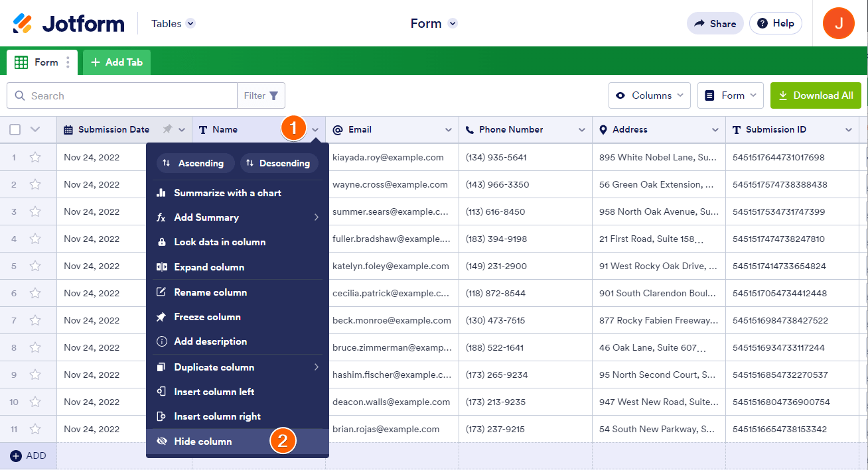Image resolution: width=868 pixels, height=470 pixels.
Task: Open the Tables dropdown next to logo
Action: click(173, 24)
